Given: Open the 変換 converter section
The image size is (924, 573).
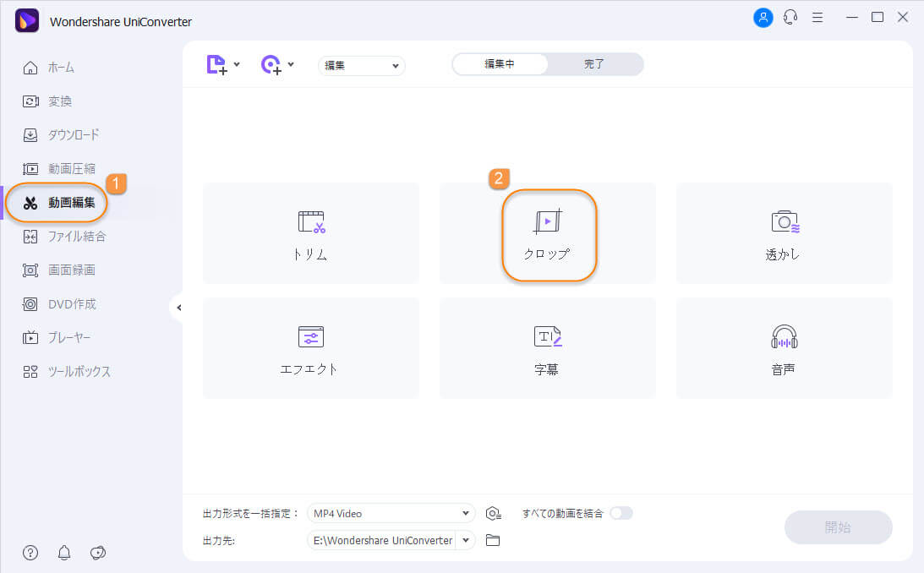Looking at the screenshot, I should tap(47, 101).
